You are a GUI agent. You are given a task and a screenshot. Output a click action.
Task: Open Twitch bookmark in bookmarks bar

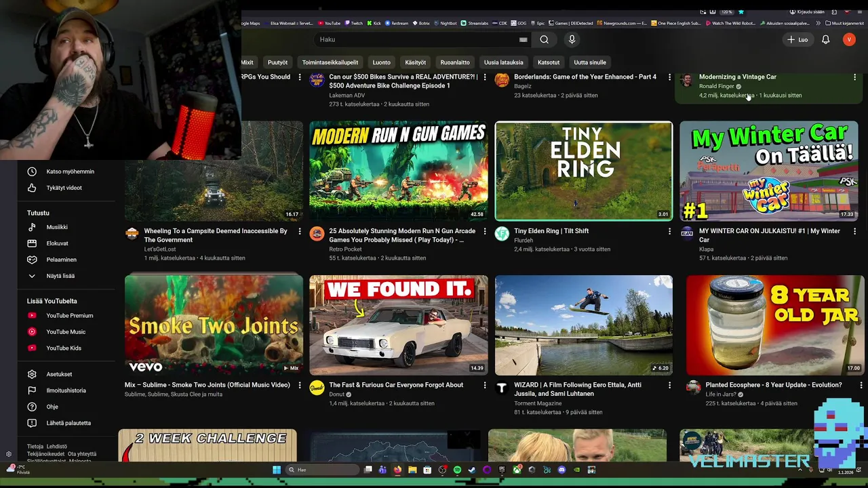pyautogui.click(x=353, y=23)
